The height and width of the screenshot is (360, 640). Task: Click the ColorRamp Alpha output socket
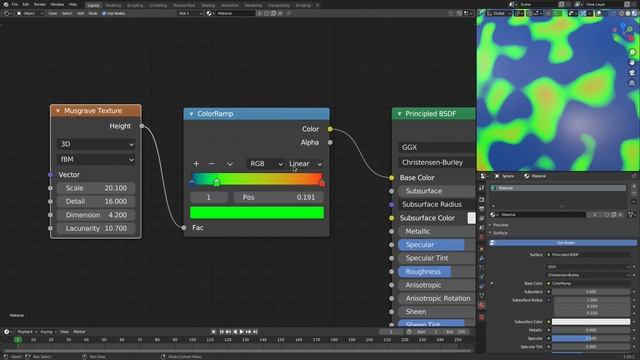coord(330,142)
